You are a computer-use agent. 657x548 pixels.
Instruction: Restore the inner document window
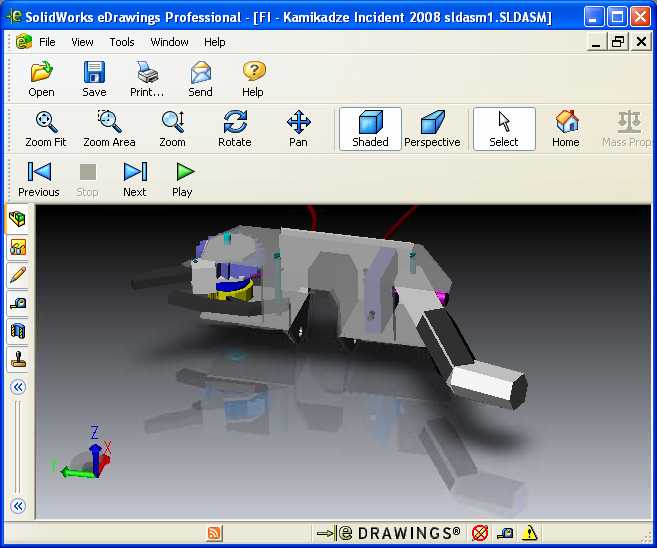point(618,42)
